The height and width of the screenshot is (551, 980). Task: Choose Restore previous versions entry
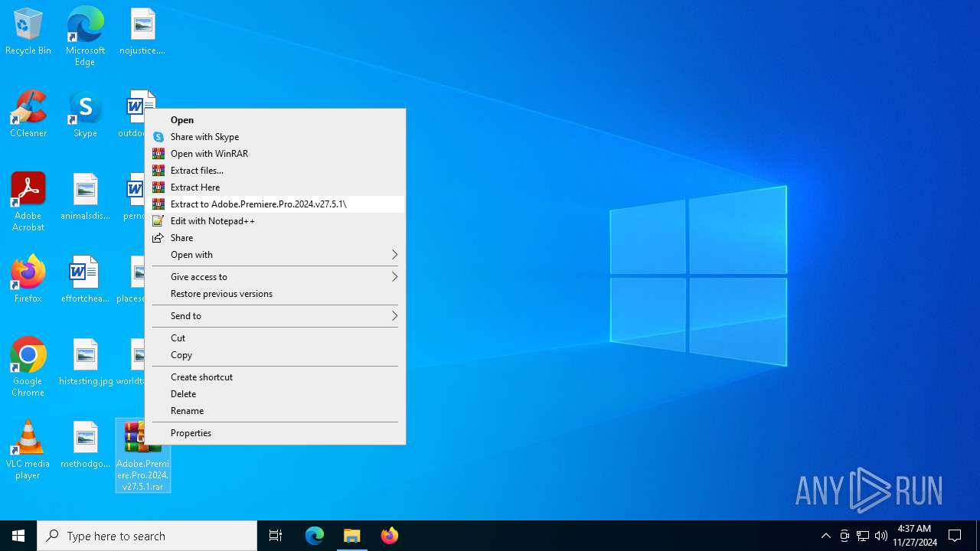point(275,294)
